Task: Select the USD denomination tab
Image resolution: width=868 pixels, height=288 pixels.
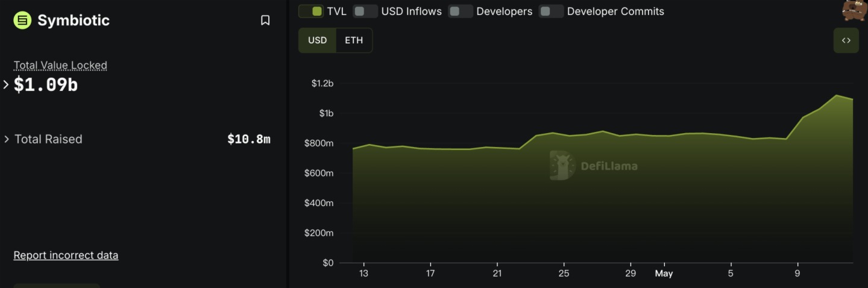Action: [x=317, y=40]
